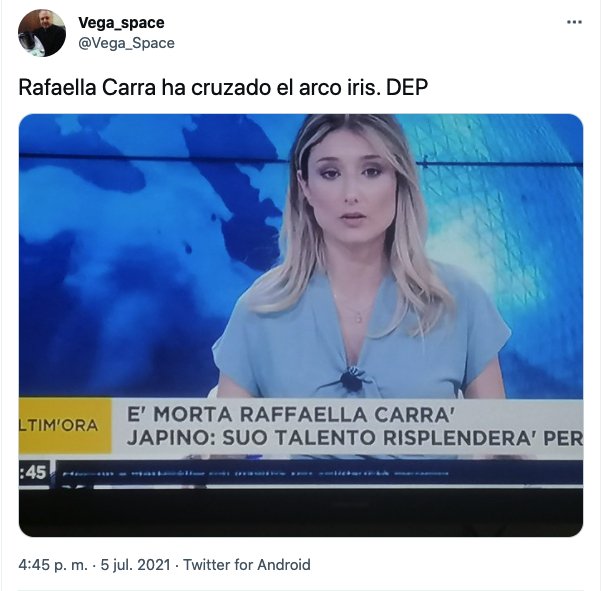The height and width of the screenshot is (591, 604).
Task: Click the black TV bezel below ticker
Action: click(301, 512)
